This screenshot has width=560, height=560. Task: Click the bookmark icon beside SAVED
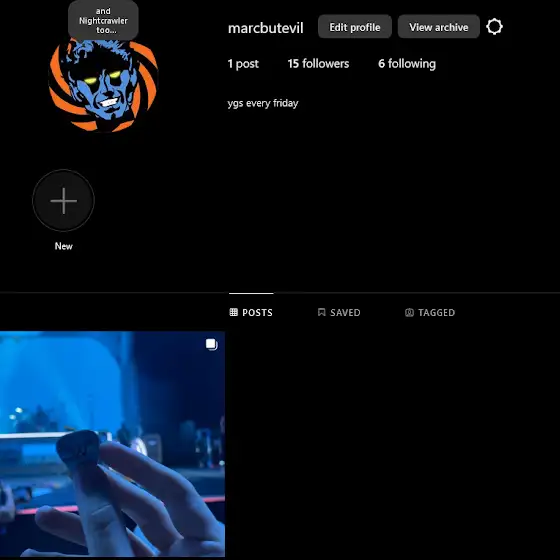point(321,312)
